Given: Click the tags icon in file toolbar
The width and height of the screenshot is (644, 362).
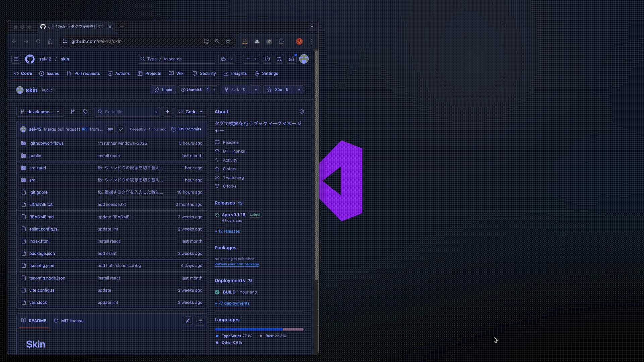Looking at the screenshot, I should point(85,112).
